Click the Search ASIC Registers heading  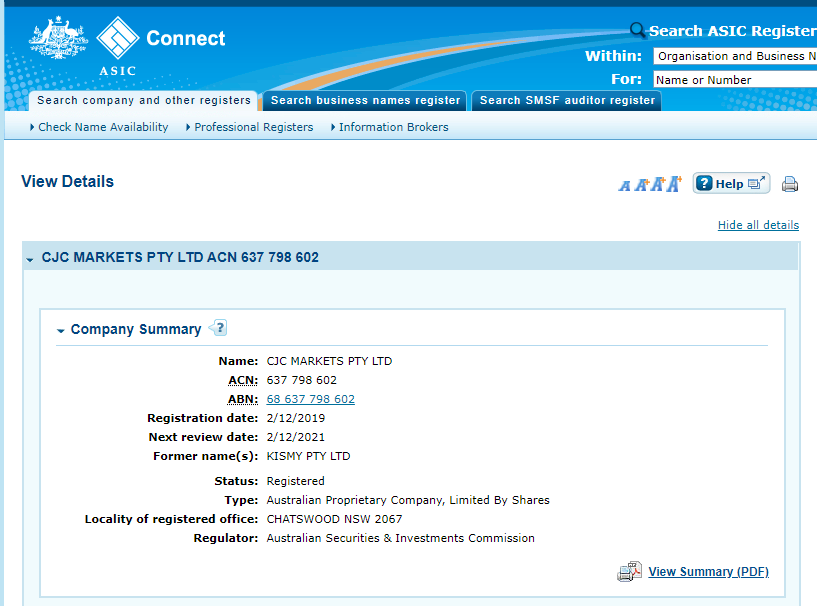click(733, 31)
